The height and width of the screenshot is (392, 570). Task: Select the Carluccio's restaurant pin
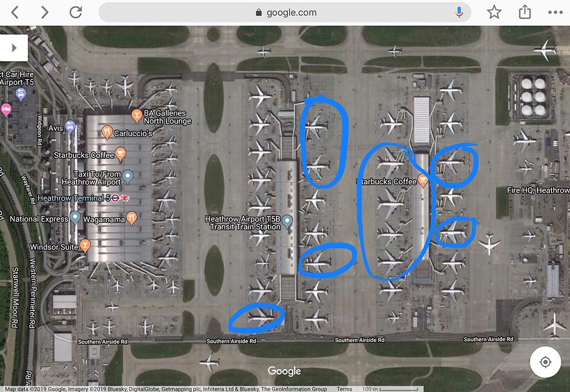(x=106, y=132)
